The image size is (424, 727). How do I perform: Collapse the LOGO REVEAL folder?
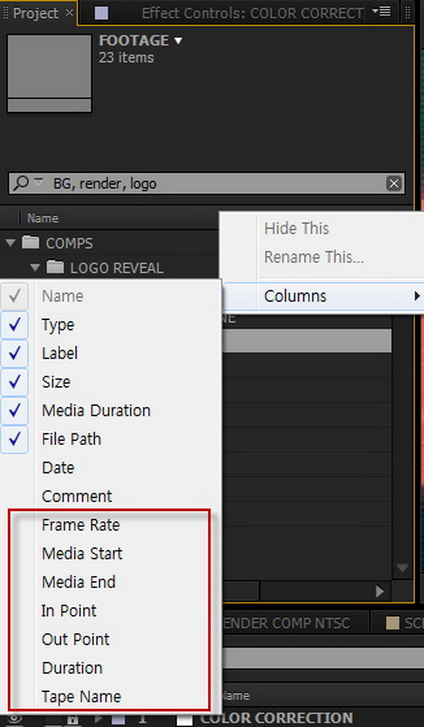pos(35,268)
